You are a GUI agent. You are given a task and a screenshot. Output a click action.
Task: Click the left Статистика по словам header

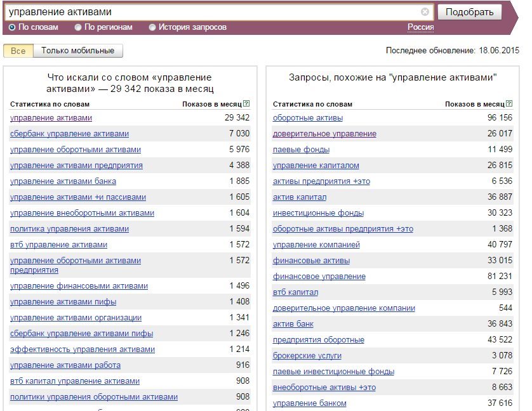50,104
